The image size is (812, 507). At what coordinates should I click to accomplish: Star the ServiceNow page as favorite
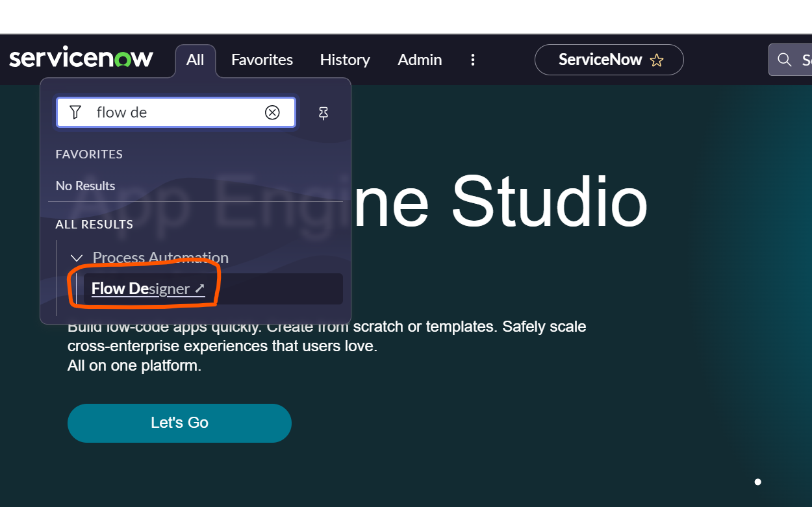[657, 60]
